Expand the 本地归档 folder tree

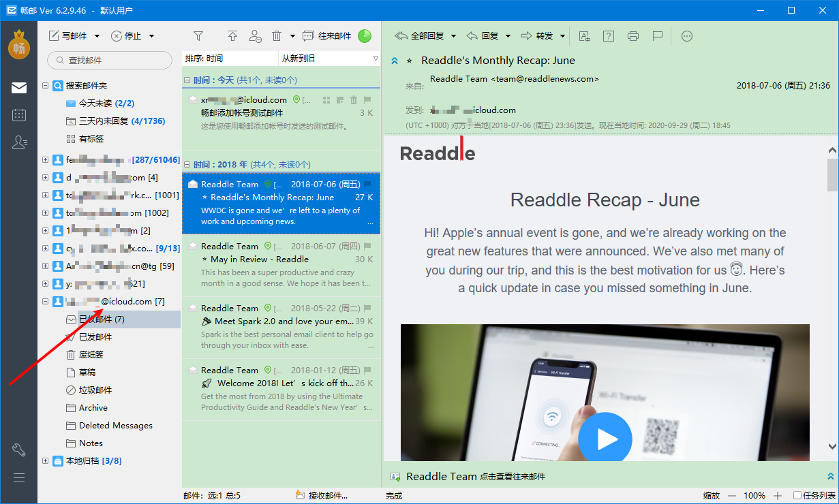pos(46,461)
